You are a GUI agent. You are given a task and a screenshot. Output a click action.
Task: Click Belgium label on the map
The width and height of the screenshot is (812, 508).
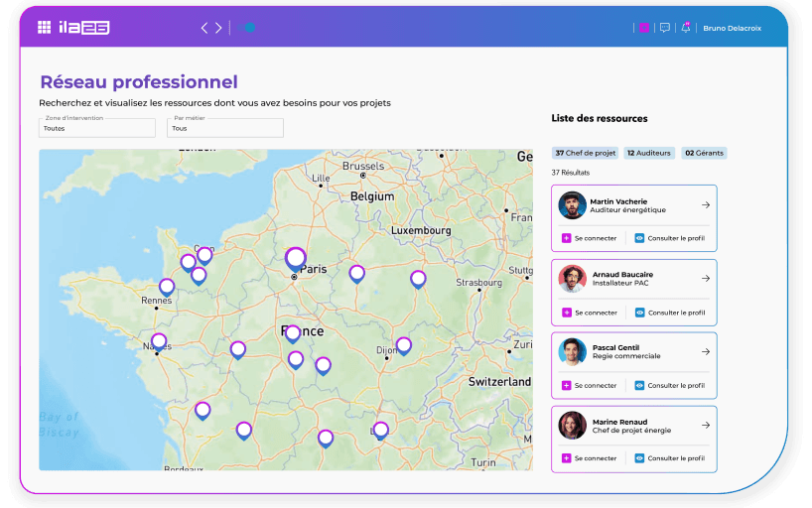[x=372, y=196]
